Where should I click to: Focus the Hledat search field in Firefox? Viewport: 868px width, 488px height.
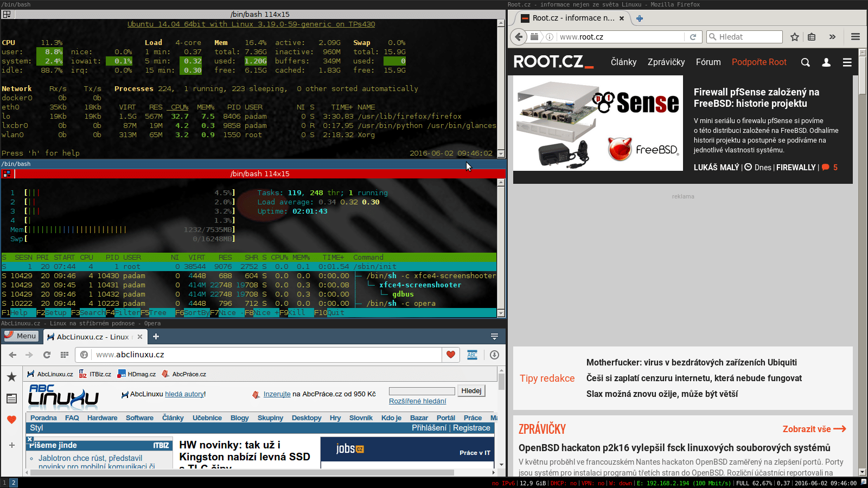749,37
